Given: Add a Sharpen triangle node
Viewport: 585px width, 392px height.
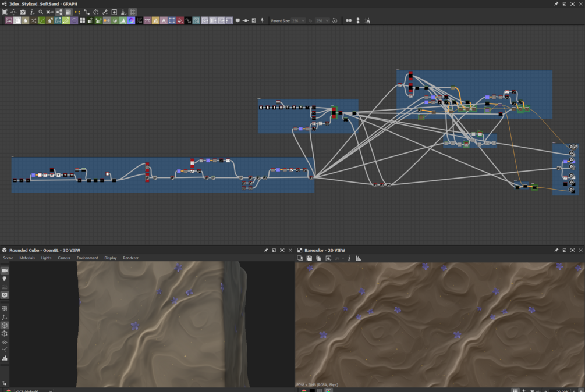Looking at the screenshot, I should tap(155, 20).
